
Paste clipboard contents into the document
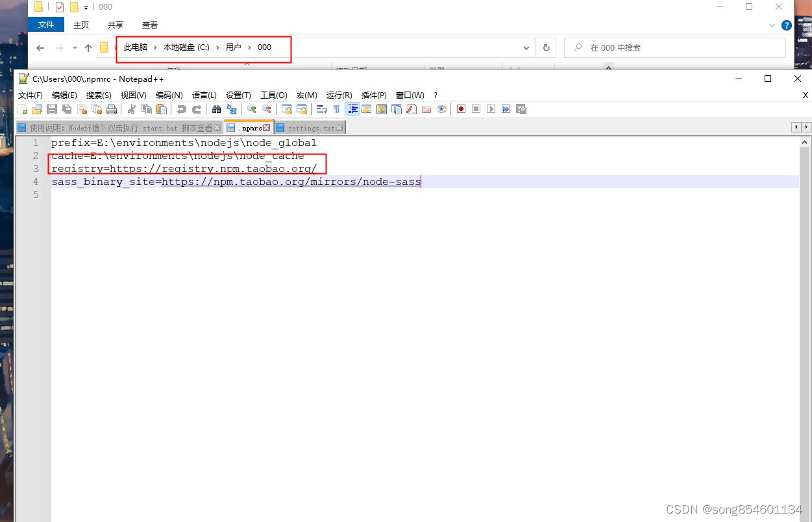coord(162,108)
